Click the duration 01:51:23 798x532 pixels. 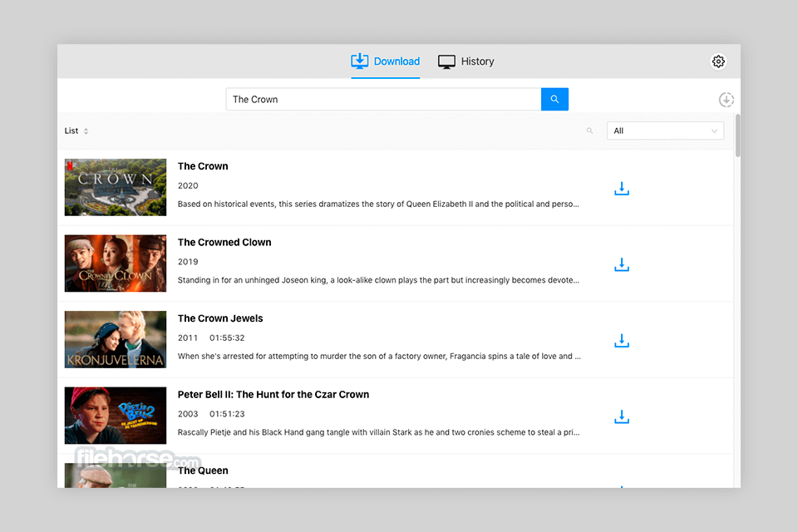coord(227,414)
